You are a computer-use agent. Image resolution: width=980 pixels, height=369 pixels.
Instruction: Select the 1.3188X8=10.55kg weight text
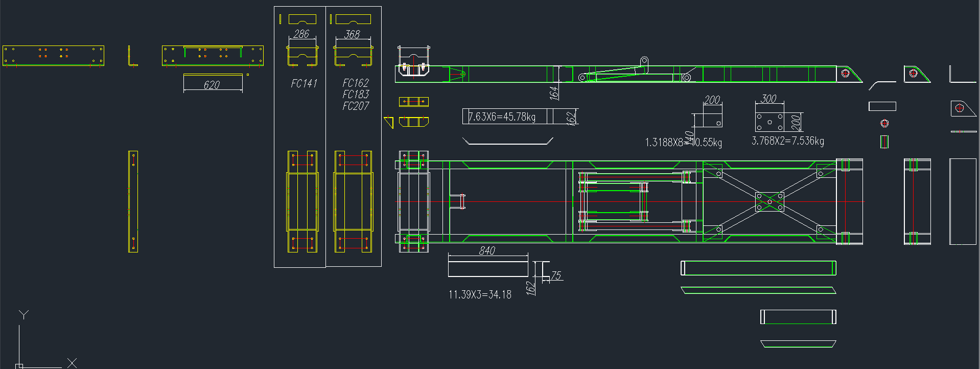click(x=683, y=143)
